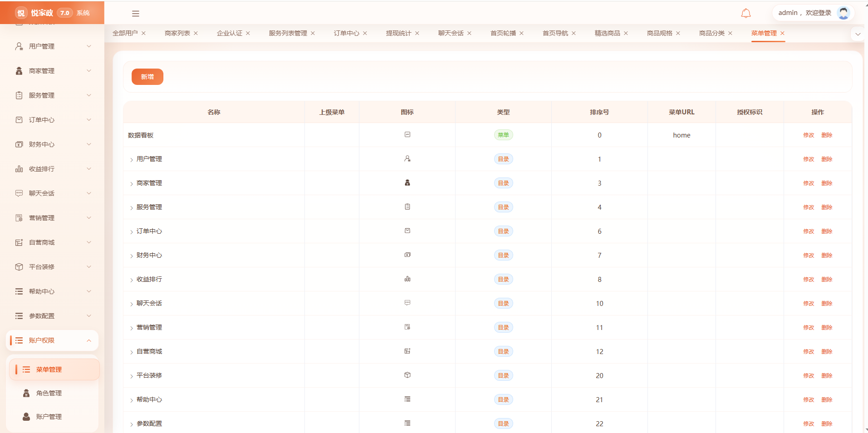This screenshot has height=433, width=868.
Task: Click 修改 for the 数据看板 row
Action: (x=809, y=135)
